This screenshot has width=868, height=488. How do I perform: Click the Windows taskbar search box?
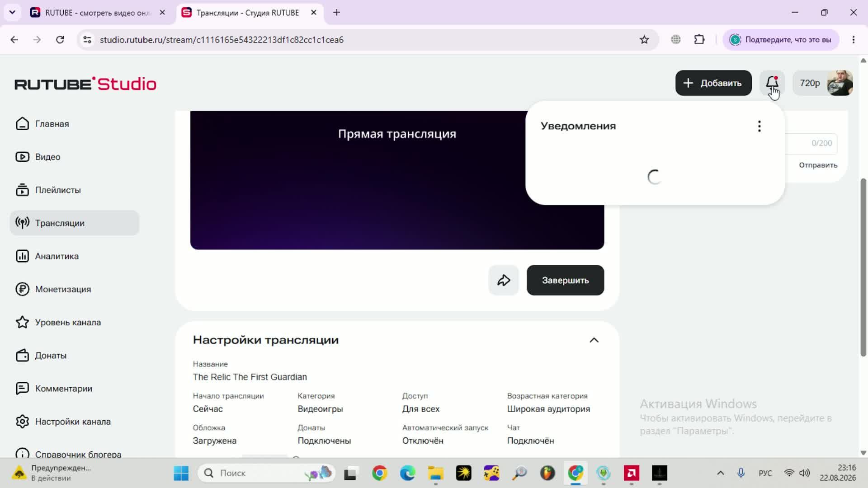point(267,473)
